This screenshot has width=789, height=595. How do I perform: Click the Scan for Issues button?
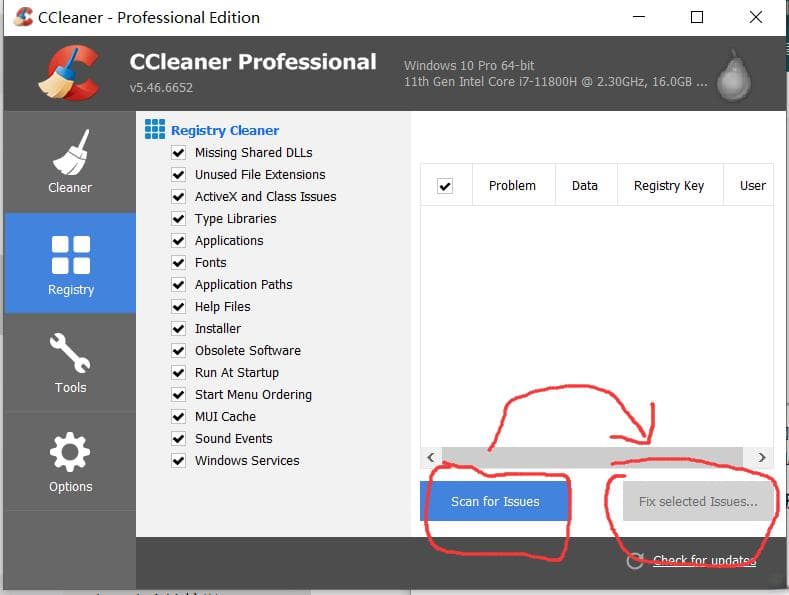pyautogui.click(x=495, y=501)
